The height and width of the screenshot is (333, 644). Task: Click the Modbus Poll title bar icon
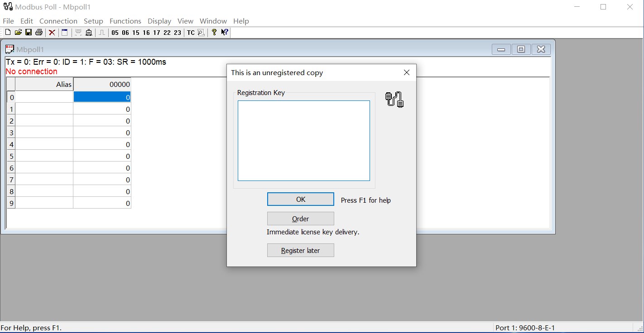click(8, 7)
